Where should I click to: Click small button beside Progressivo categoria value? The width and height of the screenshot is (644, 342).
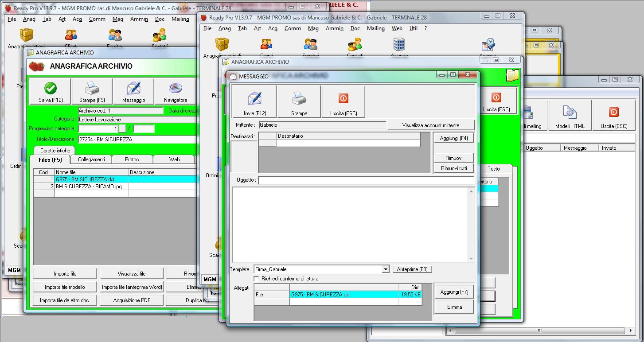click(122, 129)
